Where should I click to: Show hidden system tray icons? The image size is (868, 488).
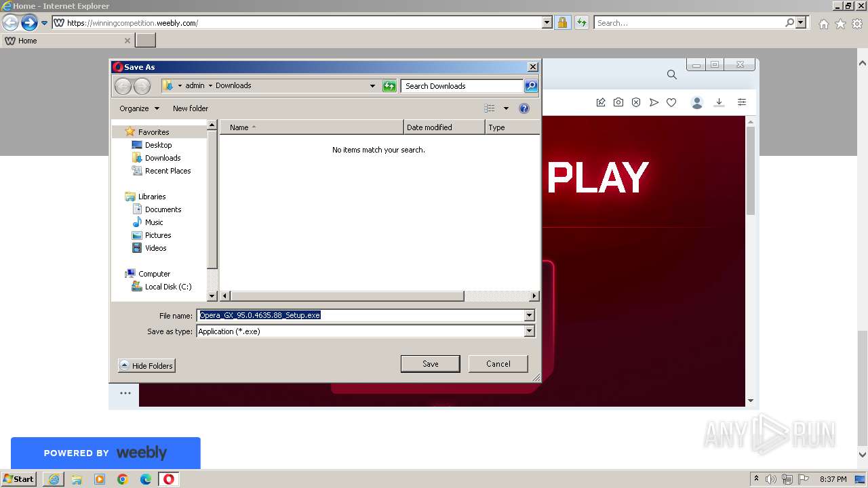(x=756, y=479)
